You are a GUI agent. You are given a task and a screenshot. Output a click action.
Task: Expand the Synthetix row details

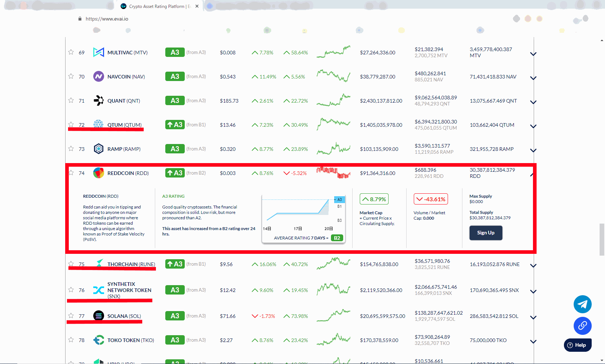(x=533, y=292)
